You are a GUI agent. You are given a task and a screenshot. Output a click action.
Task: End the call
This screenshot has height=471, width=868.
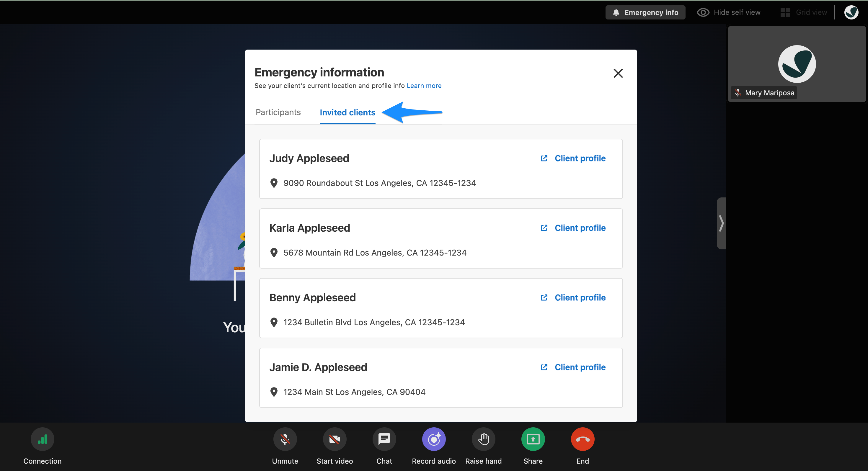coord(583,439)
